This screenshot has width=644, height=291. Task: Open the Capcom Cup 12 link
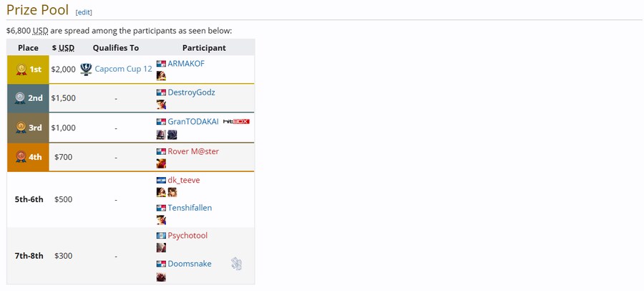[123, 70]
